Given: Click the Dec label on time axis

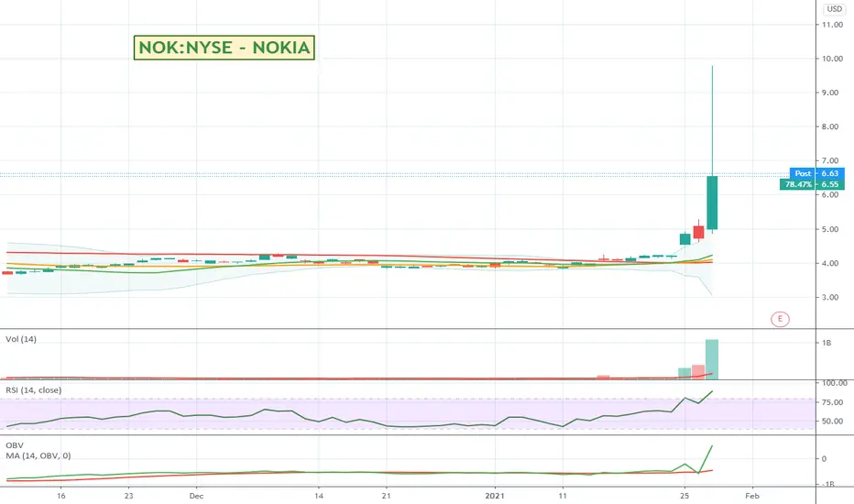Looking at the screenshot, I should pyautogui.click(x=196, y=496).
